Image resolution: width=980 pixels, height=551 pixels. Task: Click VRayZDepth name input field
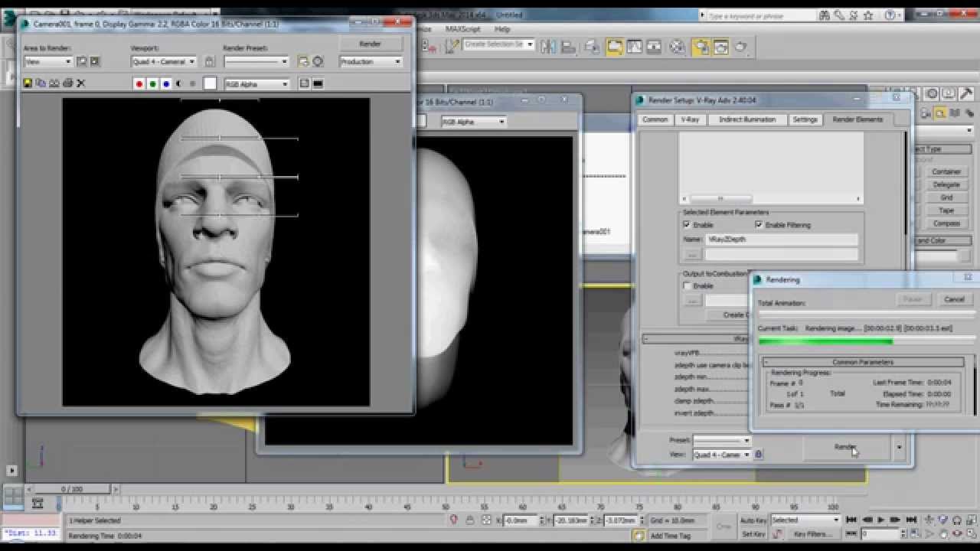pos(782,240)
